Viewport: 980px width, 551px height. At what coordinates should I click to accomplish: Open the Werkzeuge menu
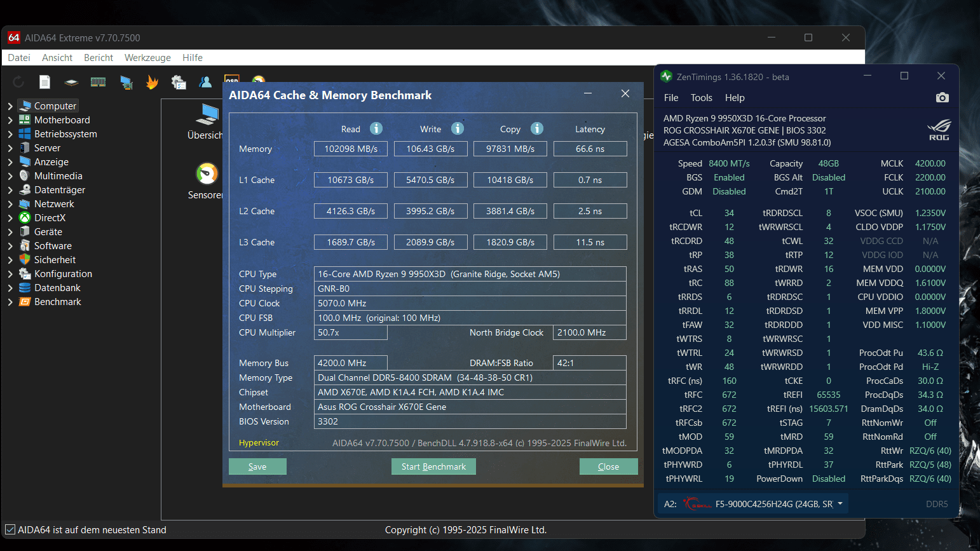[x=147, y=57]
